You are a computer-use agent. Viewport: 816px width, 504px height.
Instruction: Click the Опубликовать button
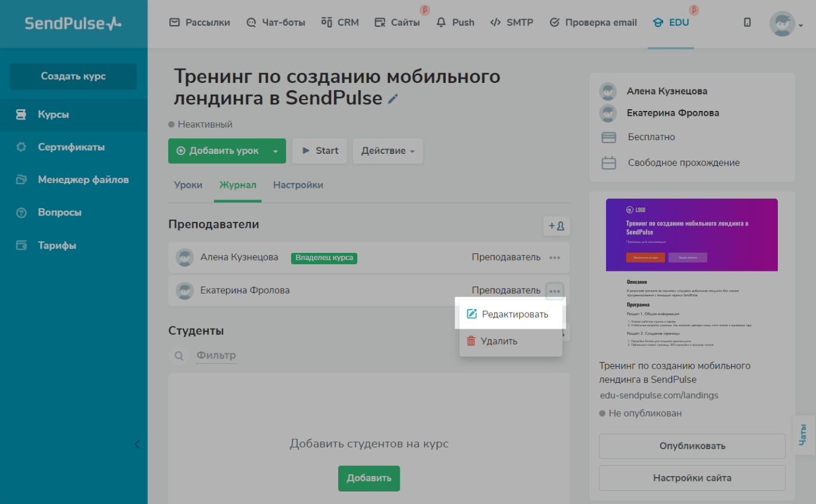tap(692, 446)
